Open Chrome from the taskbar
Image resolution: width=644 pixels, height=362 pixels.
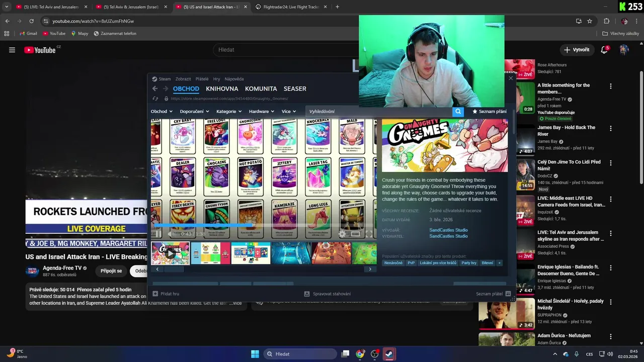tap(360, 354)
